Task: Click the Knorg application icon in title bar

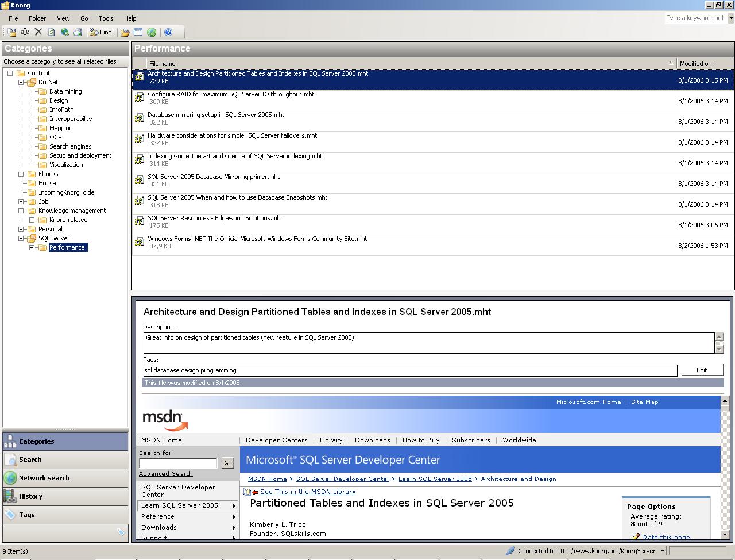Action: point(5,5)
